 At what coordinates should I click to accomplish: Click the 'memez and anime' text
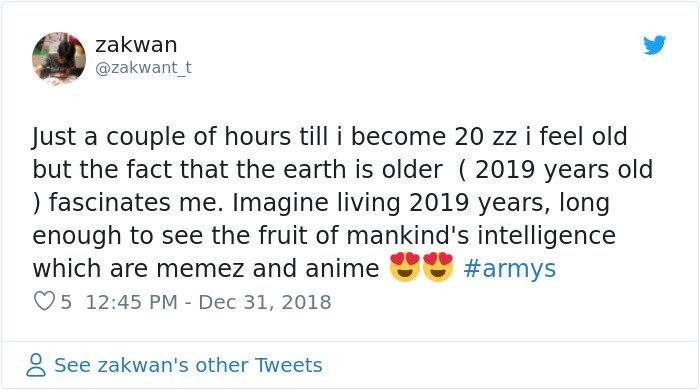point(268,269)
